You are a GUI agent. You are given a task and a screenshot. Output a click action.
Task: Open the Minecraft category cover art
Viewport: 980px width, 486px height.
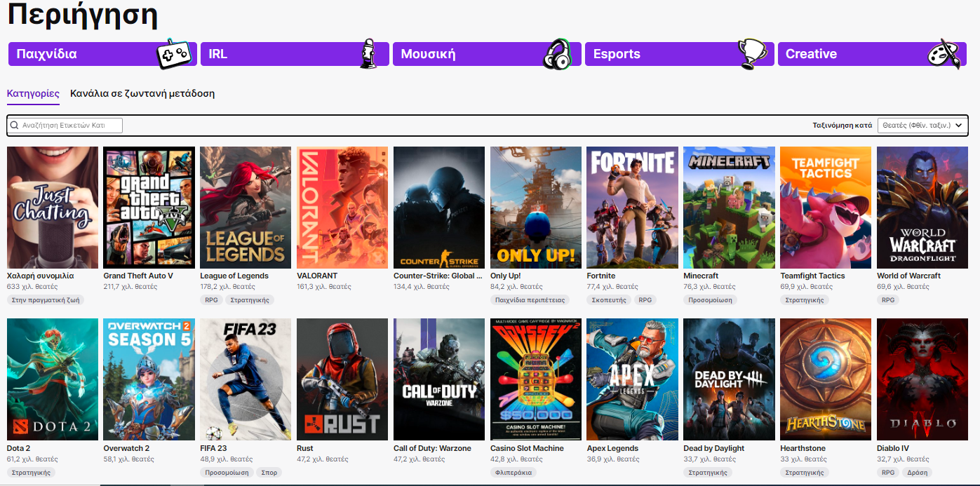point(729,207)
